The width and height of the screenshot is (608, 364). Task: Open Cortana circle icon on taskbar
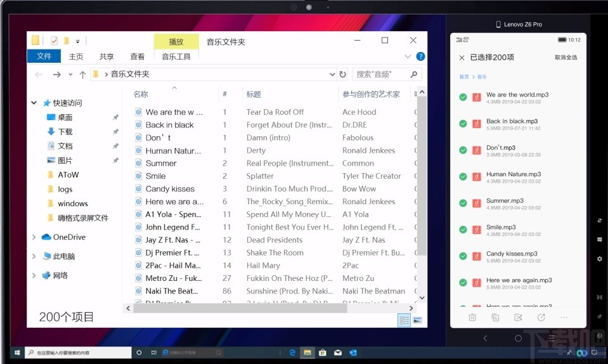[x=139, y=353]
